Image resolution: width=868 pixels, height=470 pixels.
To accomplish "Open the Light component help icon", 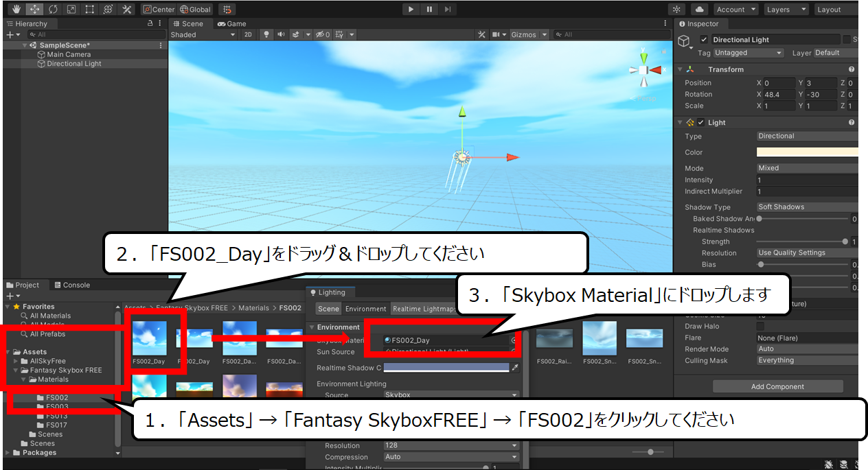I will pos(852,122).
